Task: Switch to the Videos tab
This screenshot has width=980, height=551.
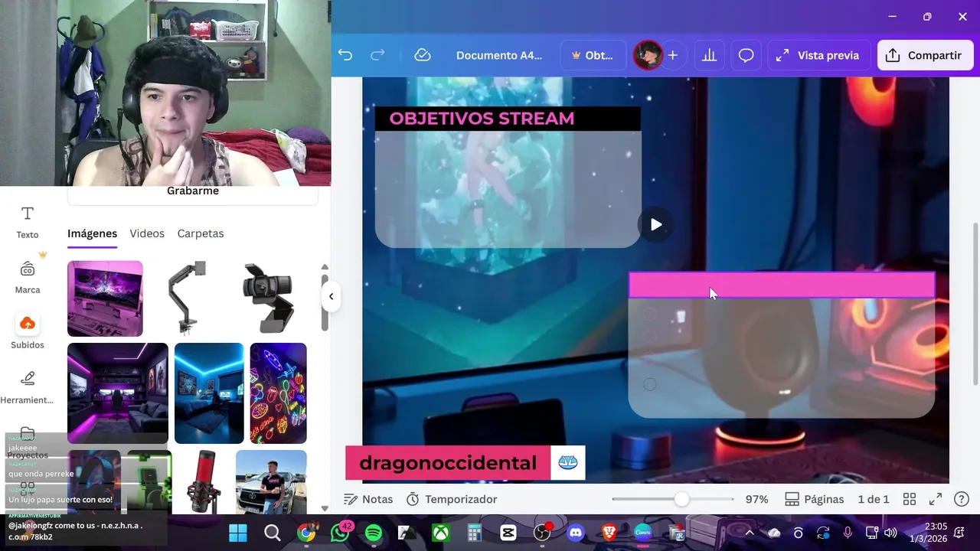Action: [147, 233]
